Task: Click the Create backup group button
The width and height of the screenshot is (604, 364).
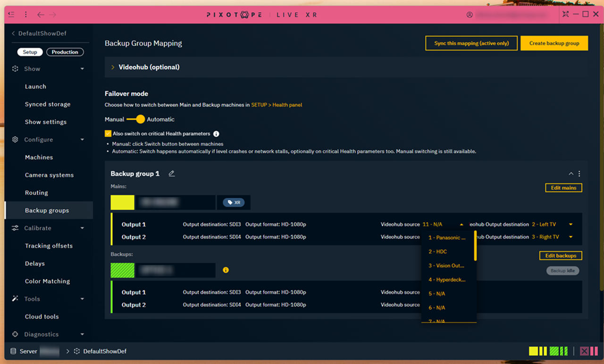Action: (x=554, y=43)
